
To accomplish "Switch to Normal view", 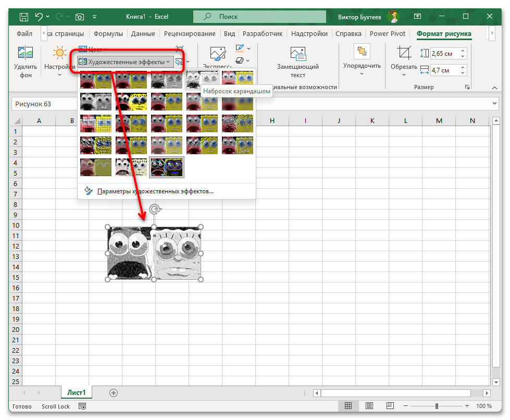I will click(348, 406).
